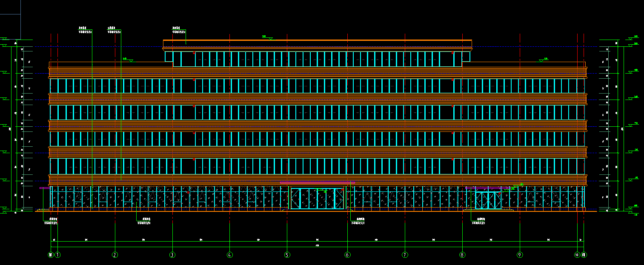Click grid axis bubble number 2
The image size is (644, 265).
(x=114, y=255)
